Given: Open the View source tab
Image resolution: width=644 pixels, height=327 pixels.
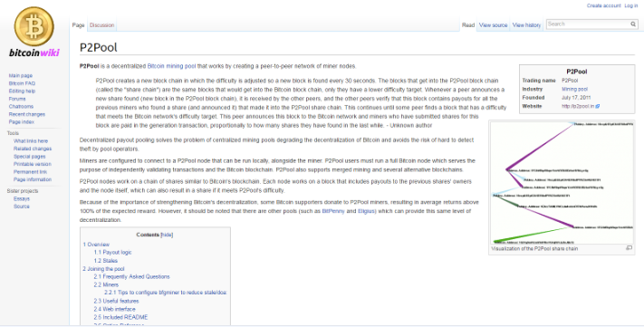Looking at the screenshot, I should click(x=494, y=25).
